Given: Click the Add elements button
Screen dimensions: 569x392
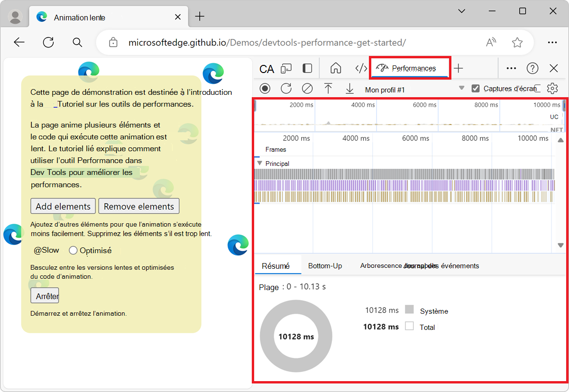Looking at the screenshot, I should tap(63, 206).
